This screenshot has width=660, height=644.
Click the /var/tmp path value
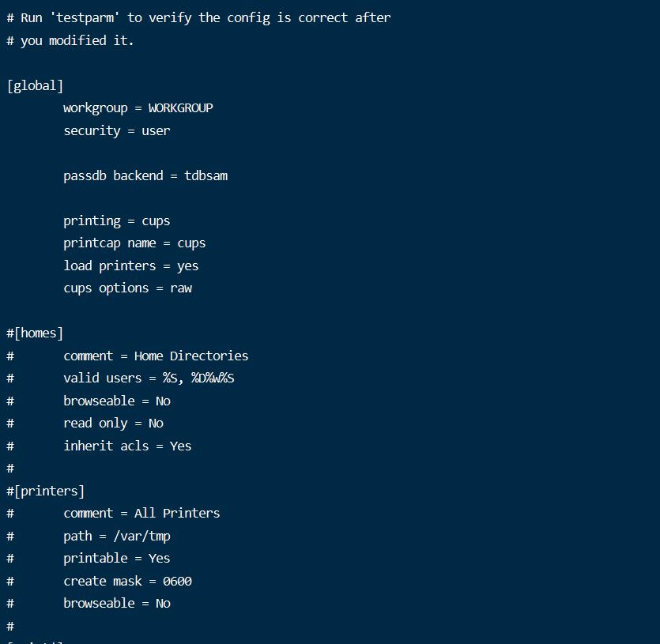pyautogui.click(x=141, y=536)
